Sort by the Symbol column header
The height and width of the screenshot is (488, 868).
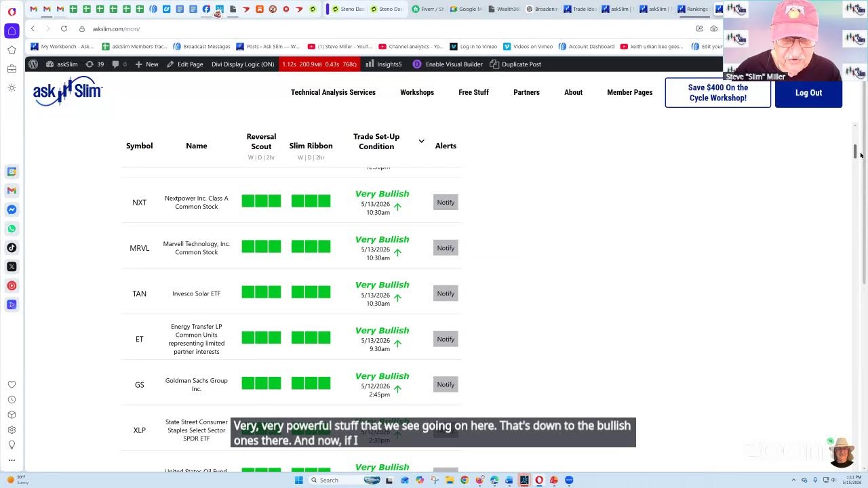[x=139, y=146]
